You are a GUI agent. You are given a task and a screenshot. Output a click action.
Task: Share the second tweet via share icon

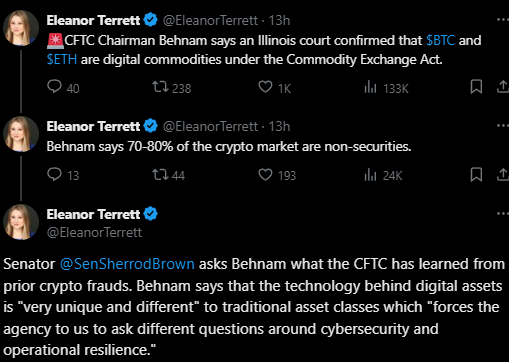[503, 174]
